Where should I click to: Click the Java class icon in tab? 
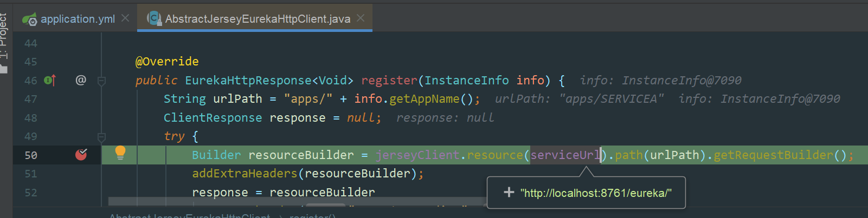(x=155, y=18)
